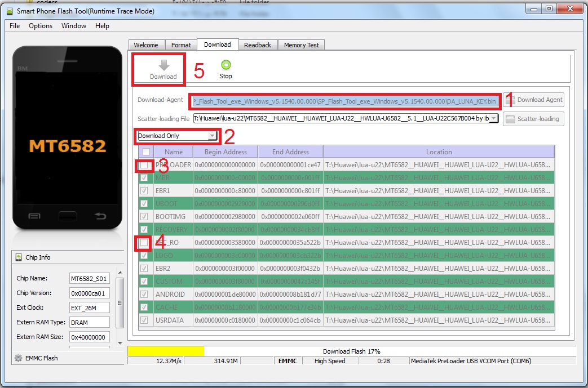The width and height of the screenshot is (588, 388).
Task: Click the EMMC Flash gear icon
Action: click(x=18, y=358)
